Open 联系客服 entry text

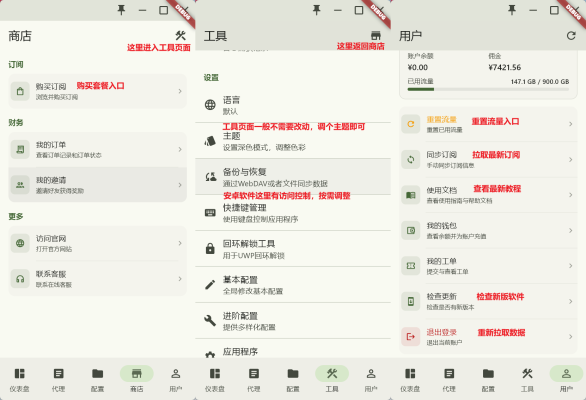coord(51,274)
